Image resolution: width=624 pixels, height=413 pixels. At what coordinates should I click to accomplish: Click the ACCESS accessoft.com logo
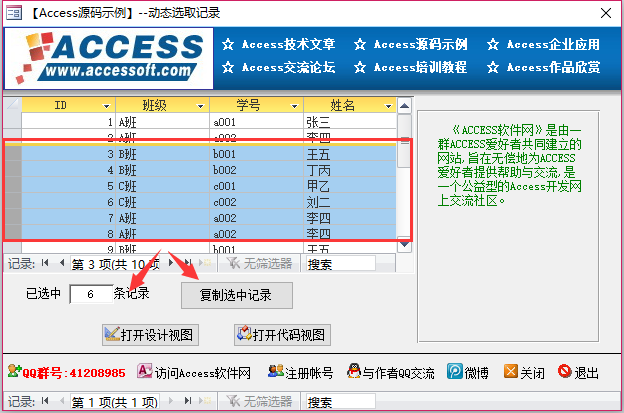[109, 58]
